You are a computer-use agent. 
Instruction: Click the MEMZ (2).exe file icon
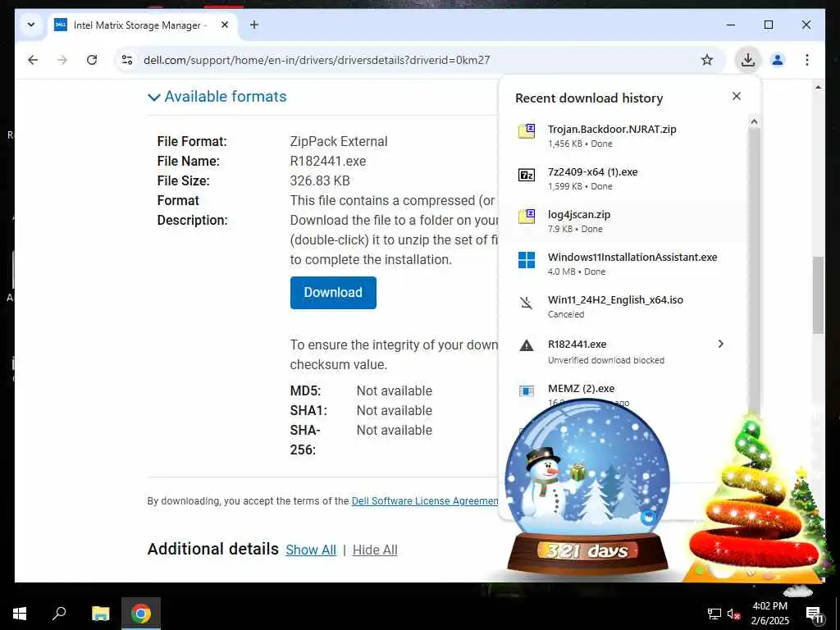pos(527,391)
